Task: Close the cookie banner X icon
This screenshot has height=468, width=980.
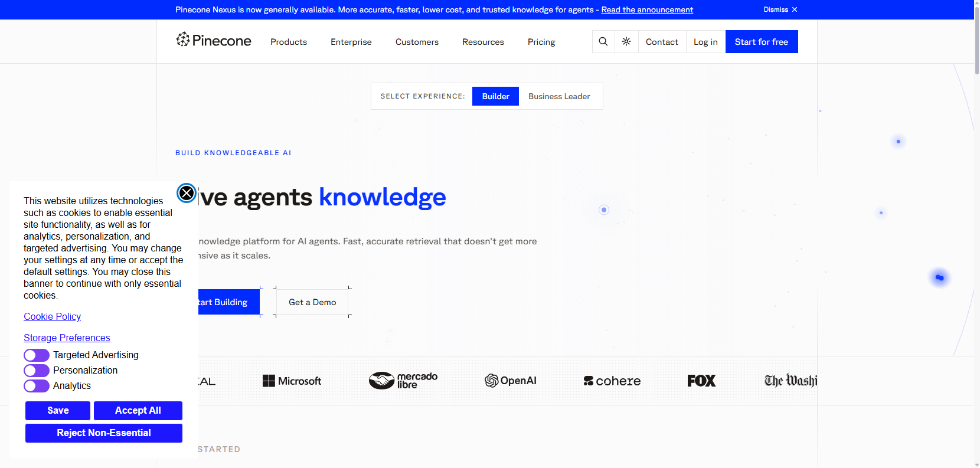Action: [x=187, y=193]
